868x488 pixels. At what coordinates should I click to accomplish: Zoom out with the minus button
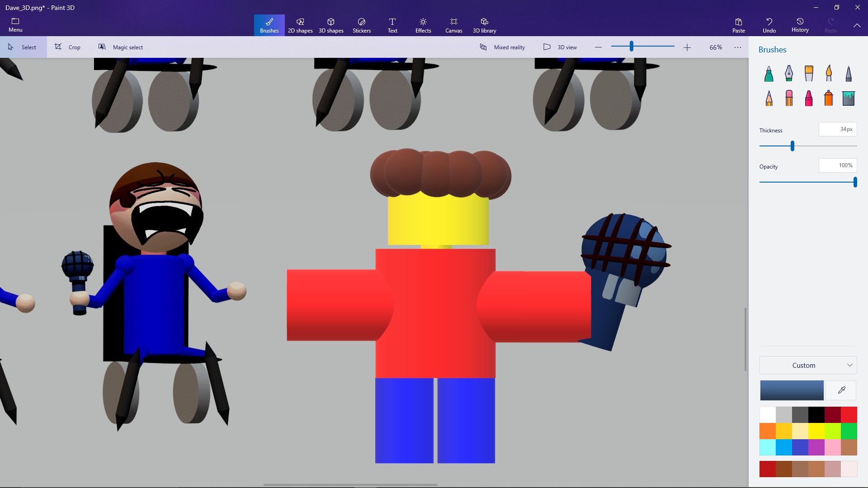(x=598, y=47)
